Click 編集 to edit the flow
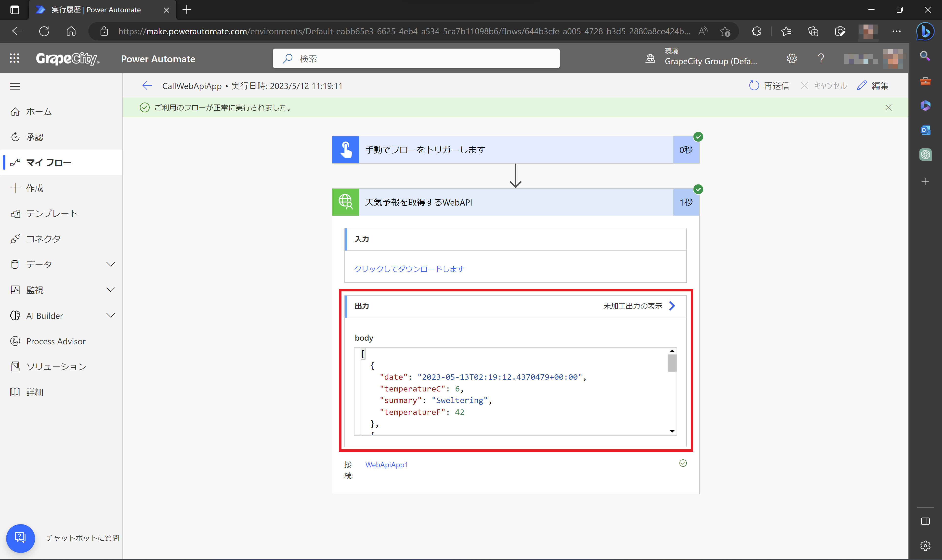The height and width of the screenshot is (560, 942). (873, 86)
